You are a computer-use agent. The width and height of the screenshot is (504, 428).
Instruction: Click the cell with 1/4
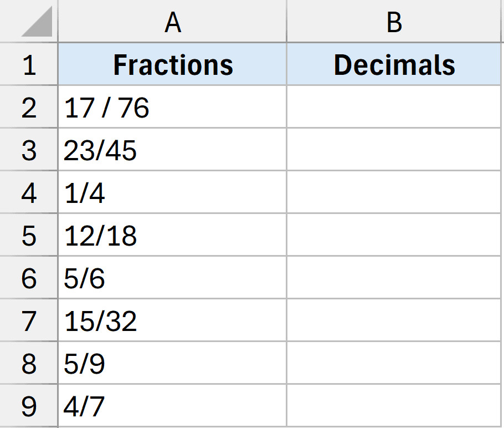point(172,193)
